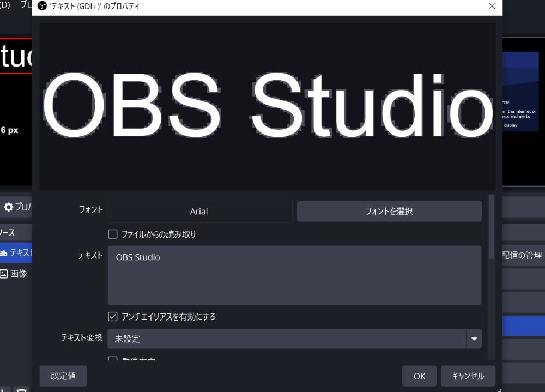Screen dimensions: 545x392
Task: Click the ab text source icon
Action: click(3, 253)
